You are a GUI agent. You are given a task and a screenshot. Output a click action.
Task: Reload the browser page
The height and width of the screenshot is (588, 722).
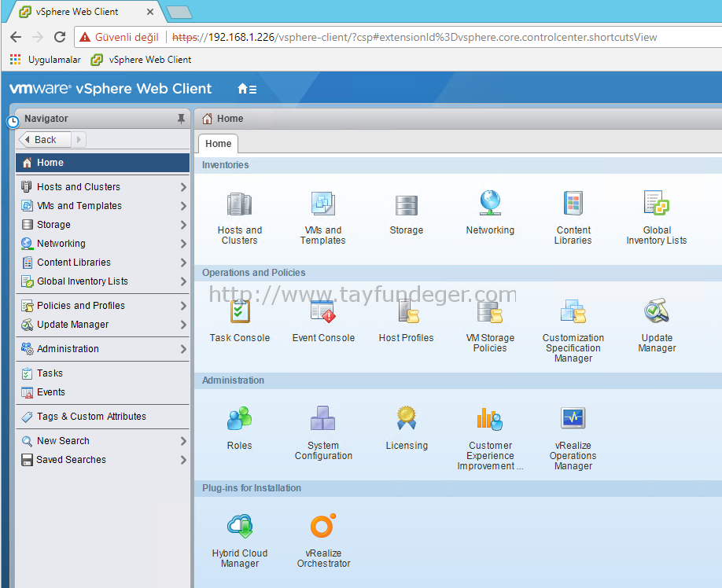[x=60, y=37]
